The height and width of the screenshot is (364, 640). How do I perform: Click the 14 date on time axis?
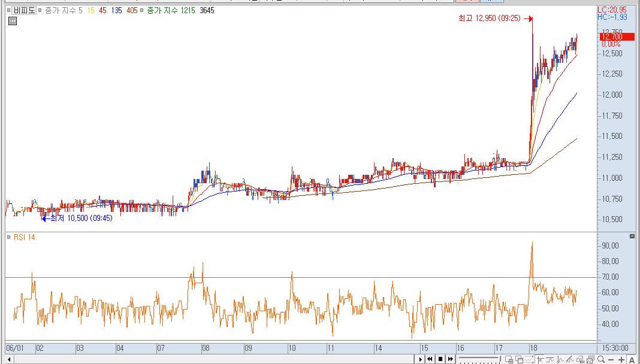(378, 348)
